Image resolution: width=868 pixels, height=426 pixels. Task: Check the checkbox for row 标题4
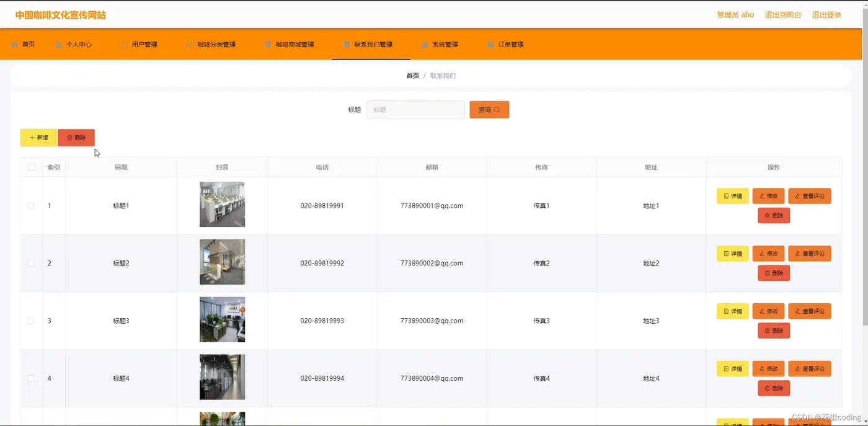[x=31, y=378]
